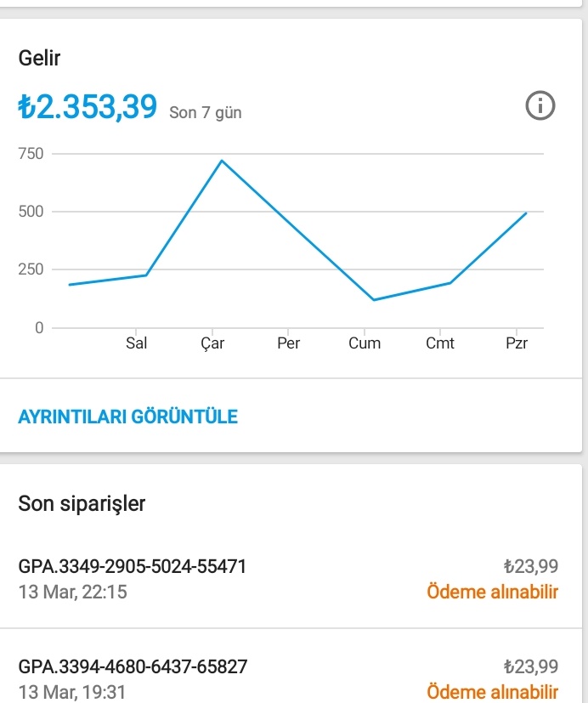This screenshot has width=588, height=703.
Task: Tap the Son siparişler heading
Action: (82, 503)
